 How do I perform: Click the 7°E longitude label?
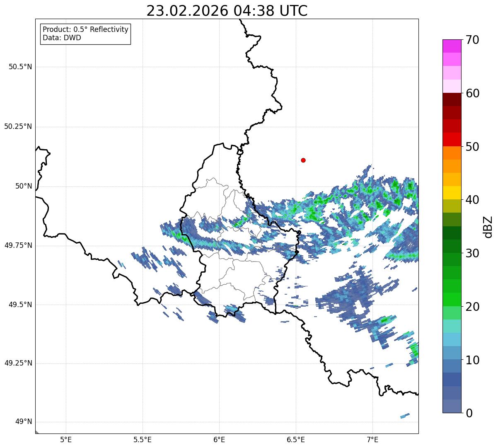[x=372, y=440]
